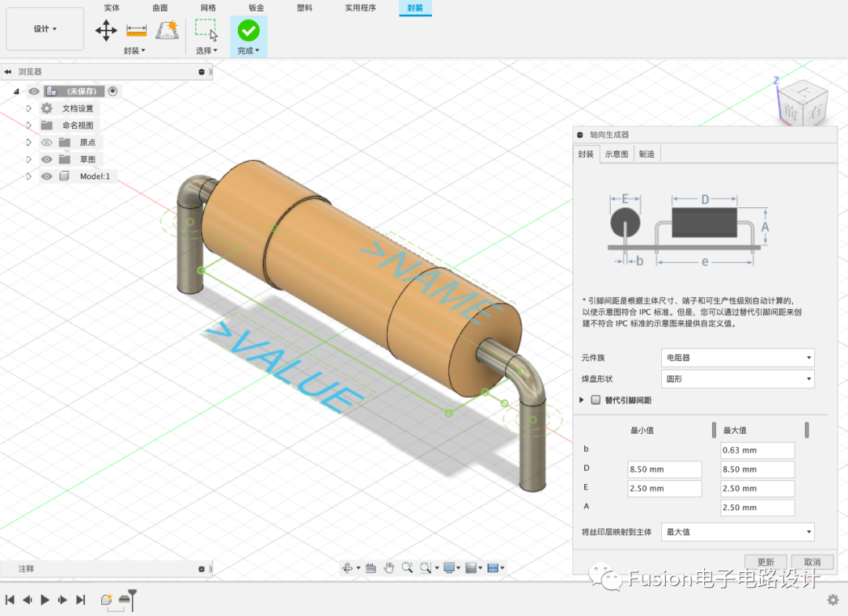Click the document settings gear icon
The width and height of the screenshot is (848, 616).
pyautogui.click(x=47, y=108)
